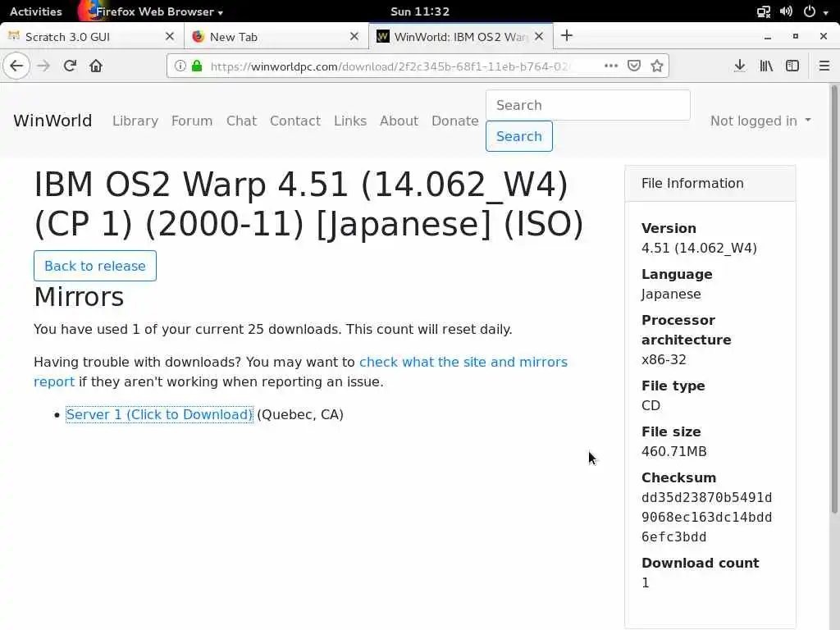840x630 pixels.
Task: Show site information icon in address bar
Action: tap(180, 66)
